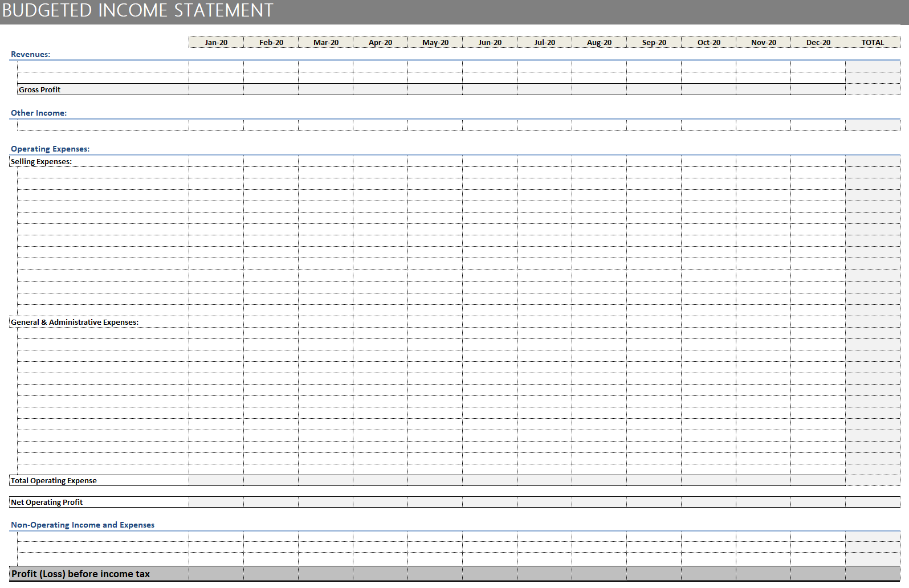
Task: Select the Aug-20 column header
Action: pos(599,42)
